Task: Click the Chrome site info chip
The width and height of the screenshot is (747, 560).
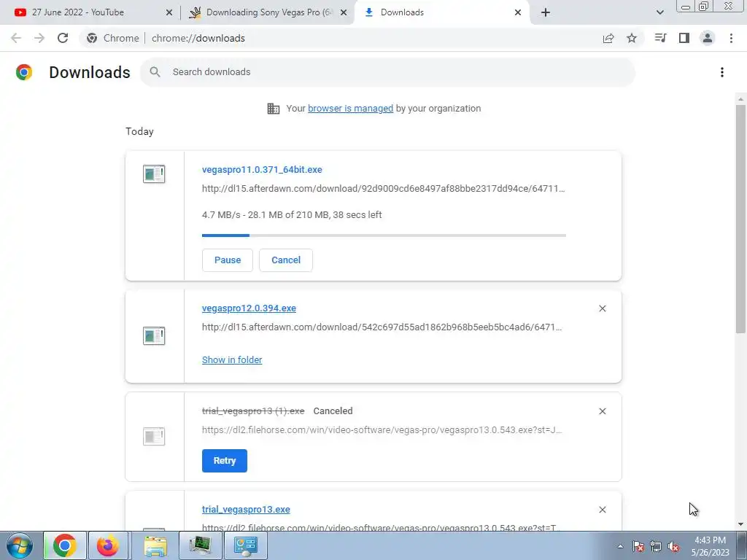Action: point(113,38)
